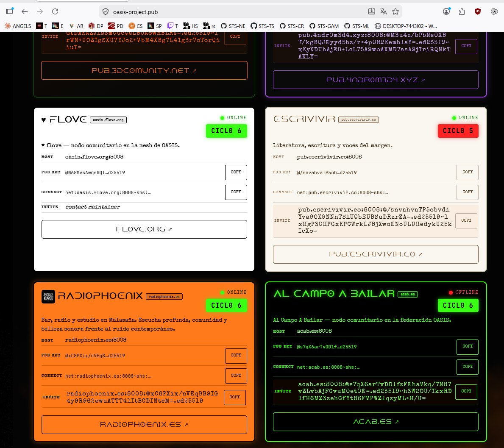
Task: Click the OFFLINE status on Al Campo A Bailar
Action: click(x=463, y=292)
